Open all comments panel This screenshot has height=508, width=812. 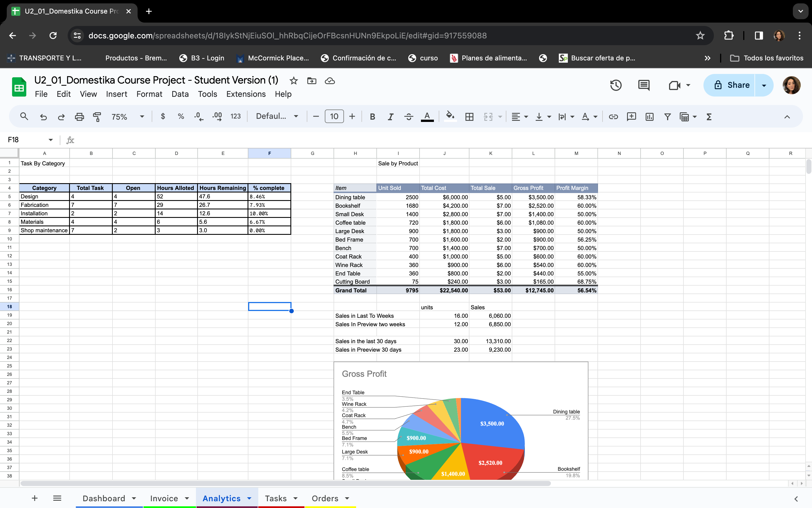(x=644, y=85)
